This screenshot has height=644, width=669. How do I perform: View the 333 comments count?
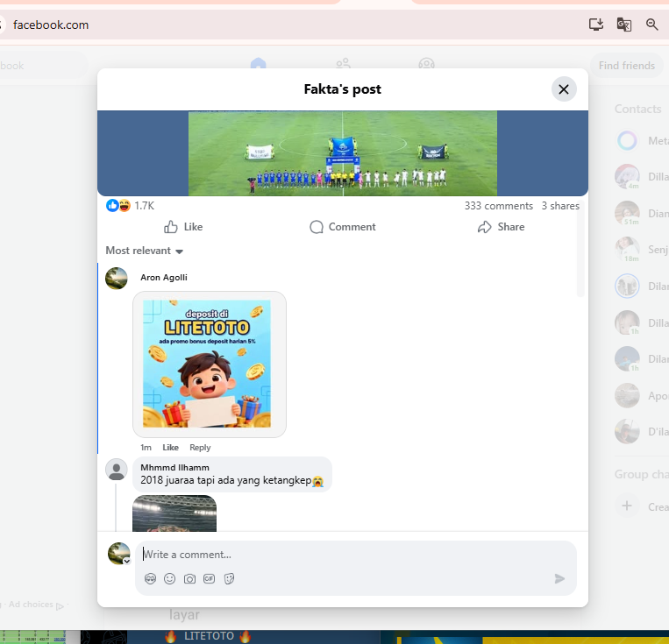tap(499, 206)
